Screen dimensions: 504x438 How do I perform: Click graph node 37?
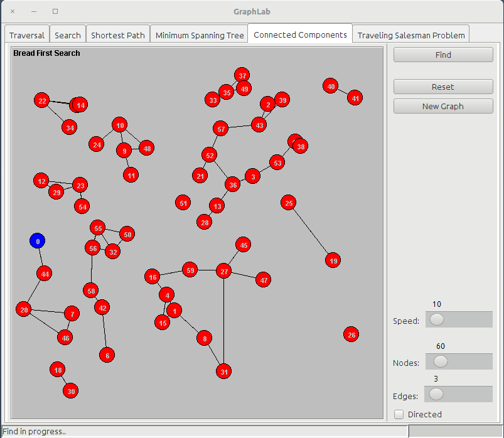click(x=242, y=75)
